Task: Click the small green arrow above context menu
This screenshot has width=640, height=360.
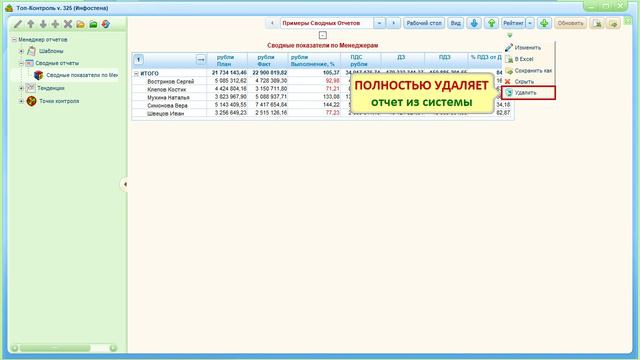Action: (x=509, y=36)
